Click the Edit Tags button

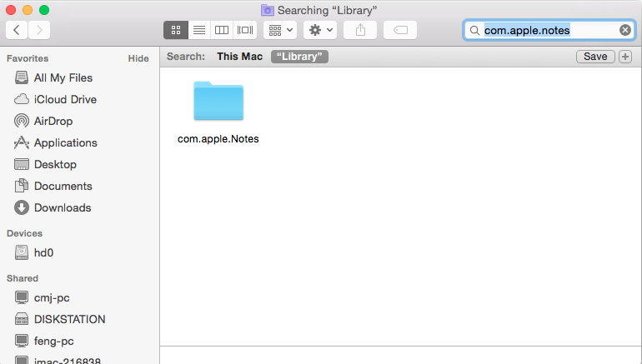pyautogui.click(x=400, y=30)
